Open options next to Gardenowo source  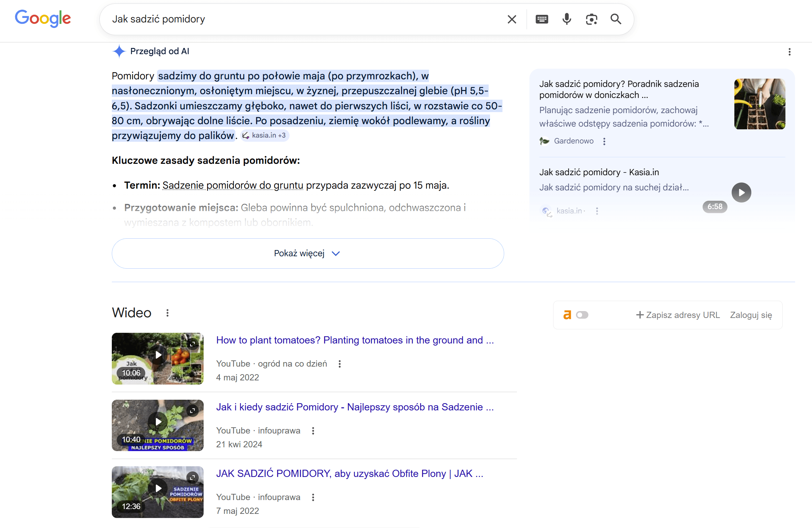pos(604,141)
